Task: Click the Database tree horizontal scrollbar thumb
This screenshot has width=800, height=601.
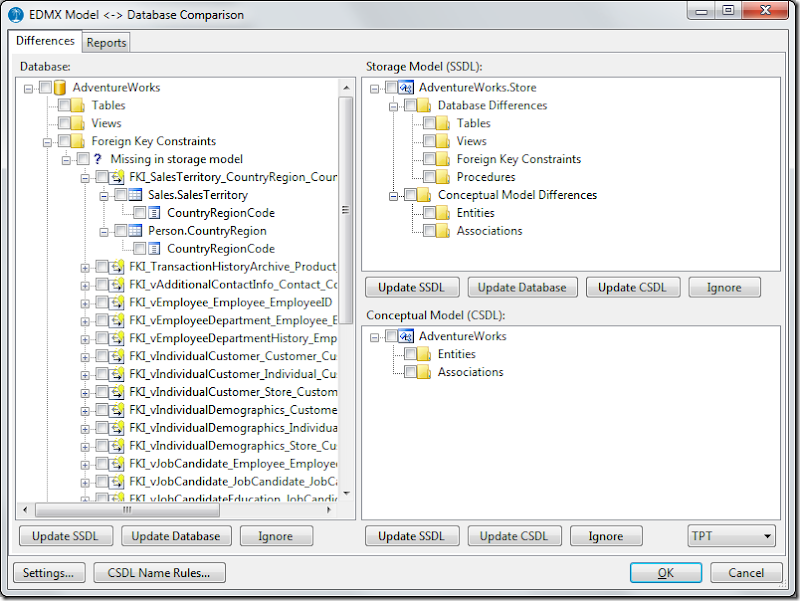Action: (x=128, y=510)
